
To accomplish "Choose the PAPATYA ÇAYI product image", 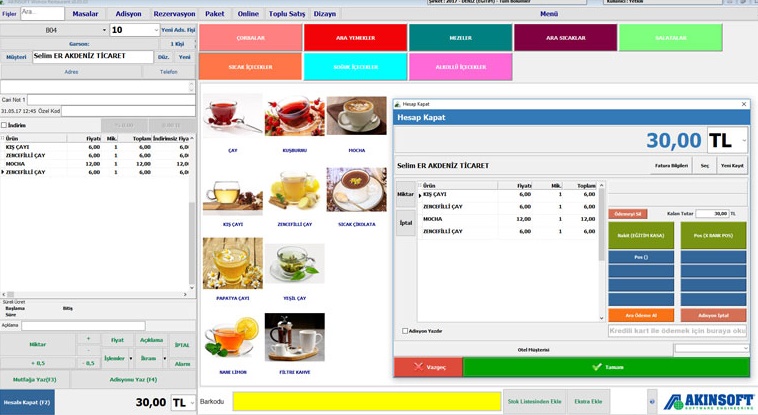I will coord(233,263).
